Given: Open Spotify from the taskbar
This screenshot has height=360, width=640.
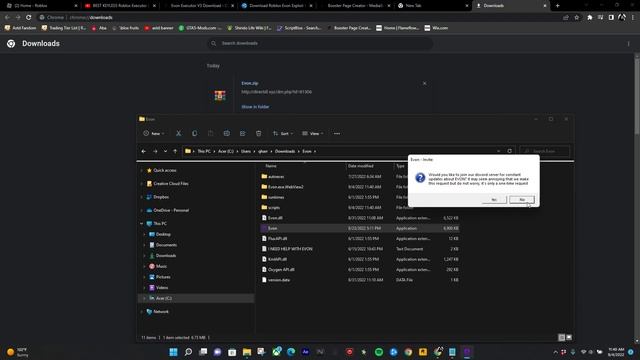Looking at the screenshot, I should 379,352.
